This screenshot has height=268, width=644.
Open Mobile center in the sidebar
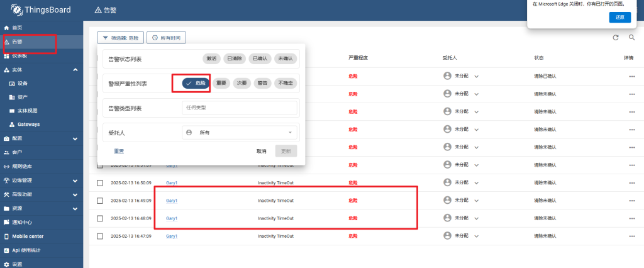click(42, 237)
